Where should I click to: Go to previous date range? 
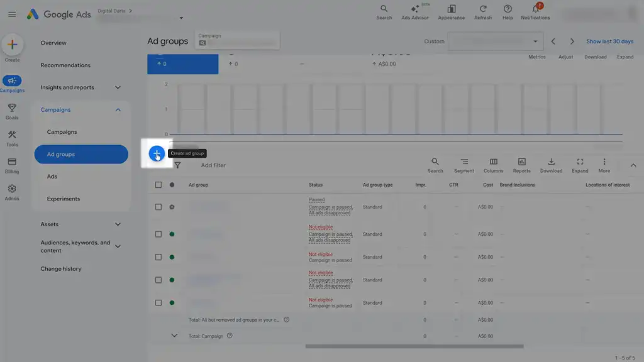click(x=553, y=41)
